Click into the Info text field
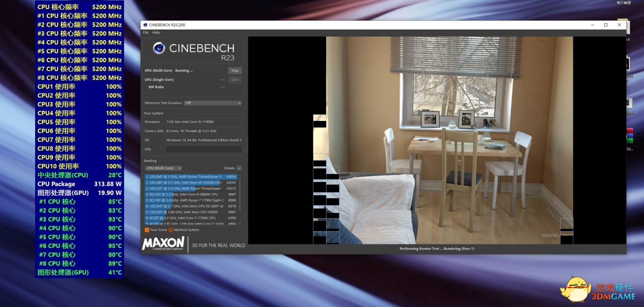 pyautogui.click(x=203, y=149)
